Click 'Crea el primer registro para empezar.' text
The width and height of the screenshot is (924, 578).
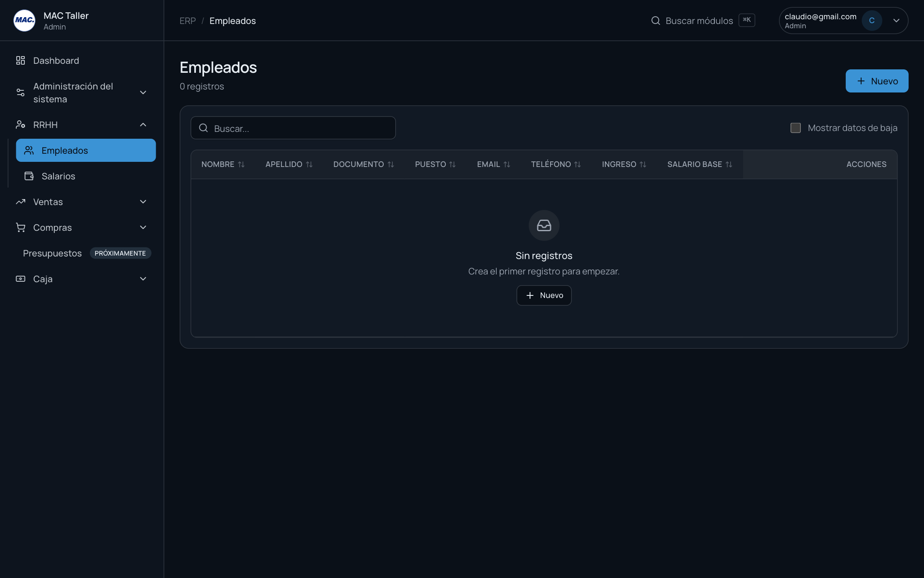coord(544,271)
